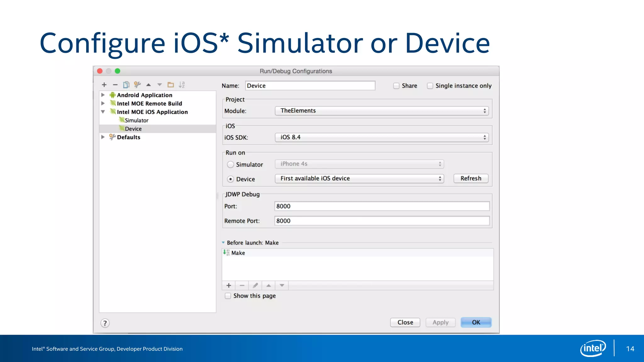Click the Intel MOE Remote Build icon
644x362 pixels.
[x=113, y=103]
